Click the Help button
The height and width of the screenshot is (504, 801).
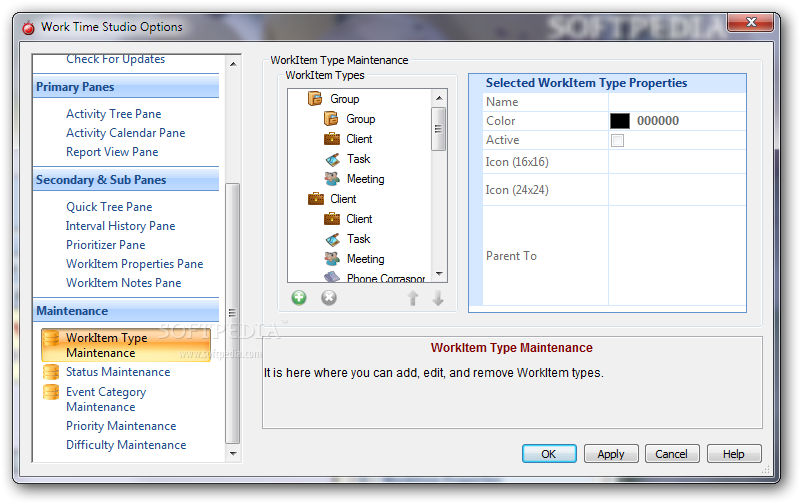(734, 454)
